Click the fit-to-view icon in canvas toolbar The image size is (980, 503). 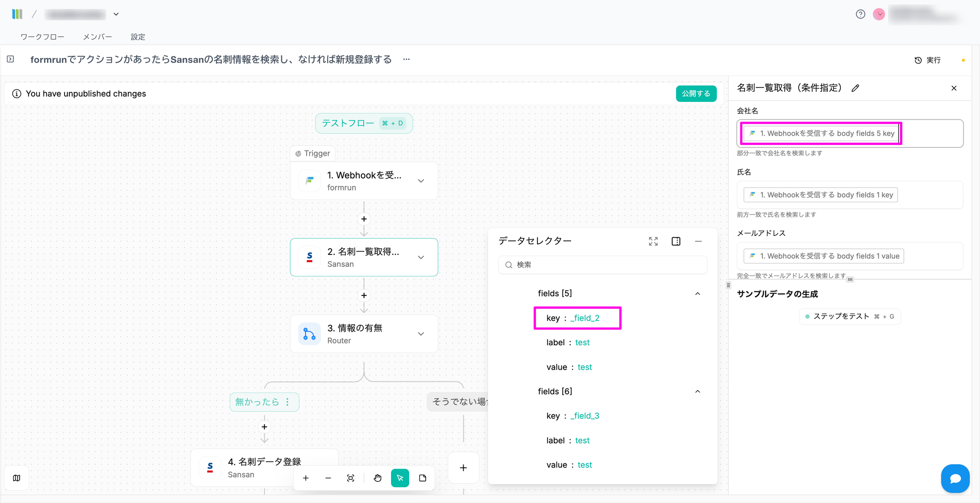[x=351, y=478]
